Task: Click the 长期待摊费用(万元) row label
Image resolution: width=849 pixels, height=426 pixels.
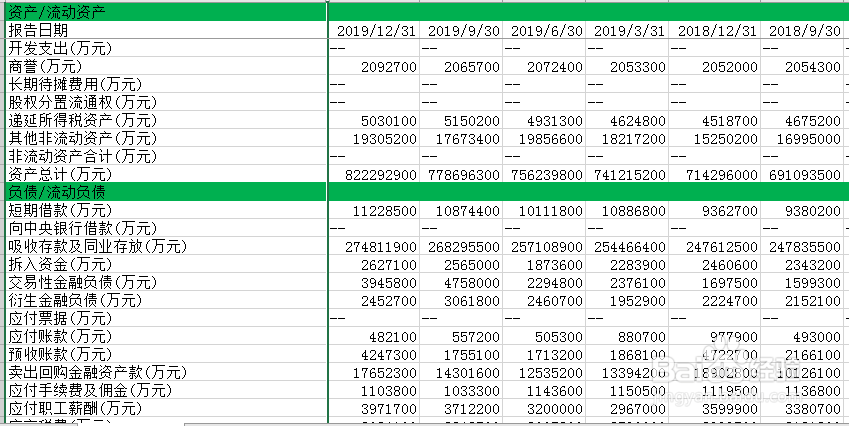Action: [x=165, y=84]
